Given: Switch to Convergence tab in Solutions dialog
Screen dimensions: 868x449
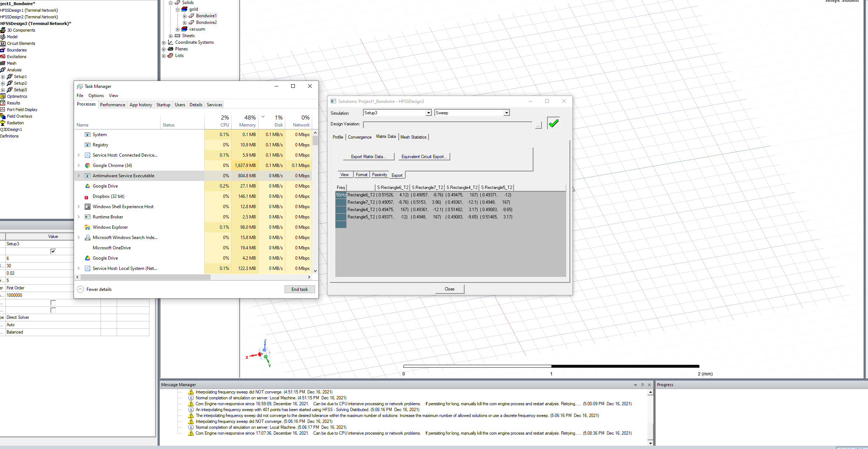Looking at the screenshot, I should pyautogui.click(x=360, y=137).
